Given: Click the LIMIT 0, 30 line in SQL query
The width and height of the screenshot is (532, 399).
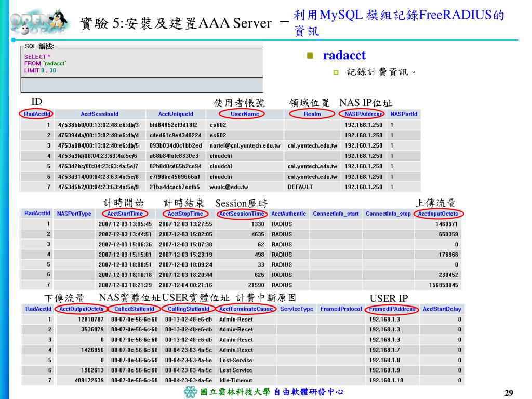Looking at the screenshot, I should (39, 70).
